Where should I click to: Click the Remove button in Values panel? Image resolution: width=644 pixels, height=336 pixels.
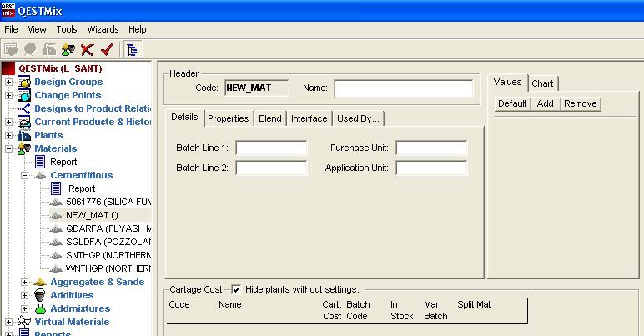pos(580,103)
